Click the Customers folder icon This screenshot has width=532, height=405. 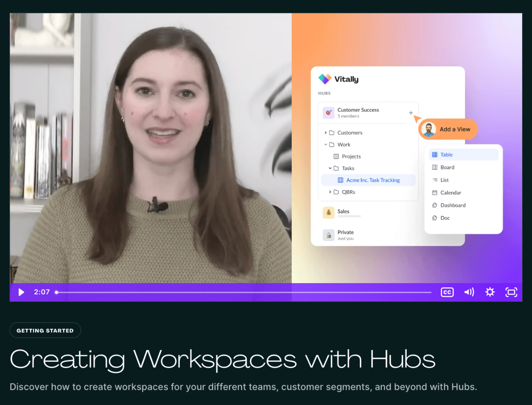[332, 133]
